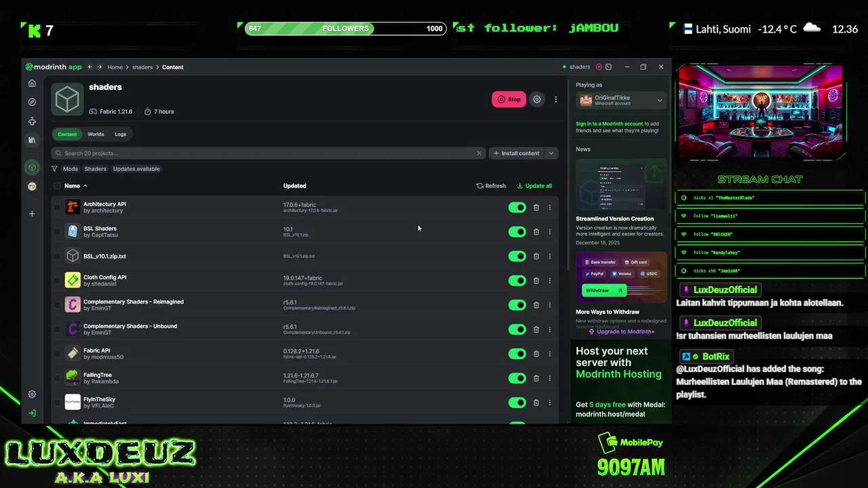Toggle off Complementary Shaders - Unbound
The width and height of the screenshot is (868, 488).
point(517,329)
